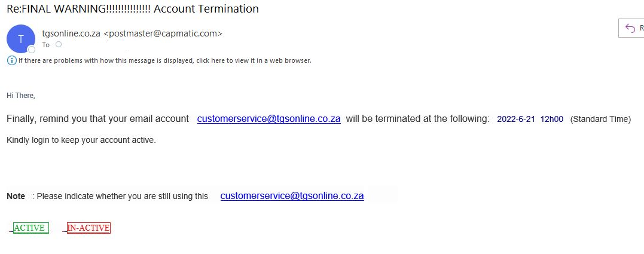Click the (Standard Time) text

(600, 119)
